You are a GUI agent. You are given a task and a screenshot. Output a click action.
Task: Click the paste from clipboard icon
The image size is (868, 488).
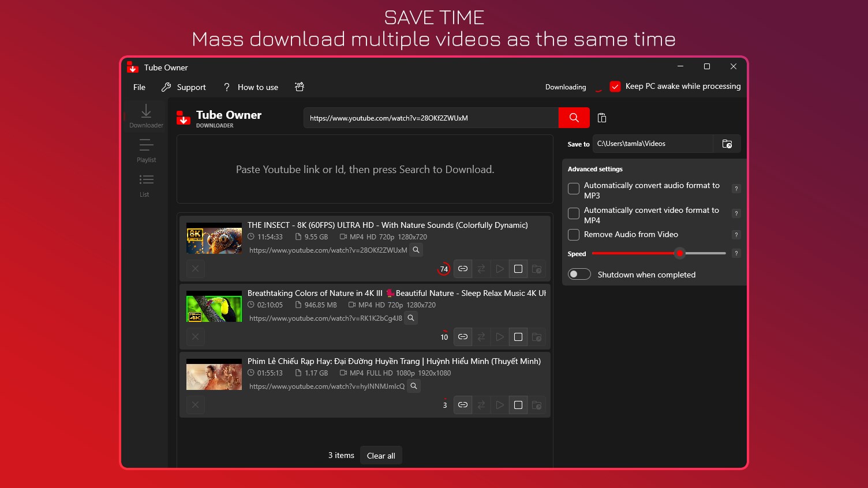click(x=602, y=118)
